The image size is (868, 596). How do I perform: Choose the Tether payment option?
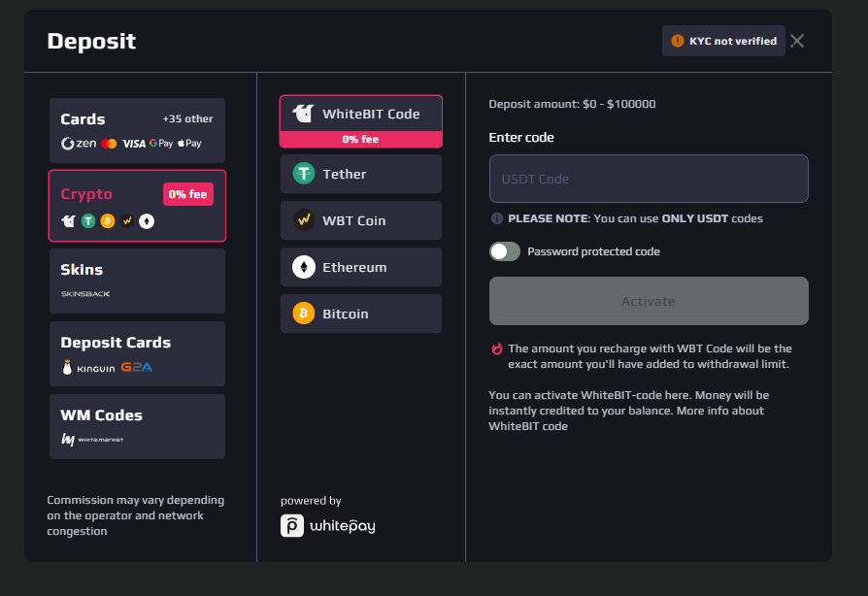pos(361,174)
